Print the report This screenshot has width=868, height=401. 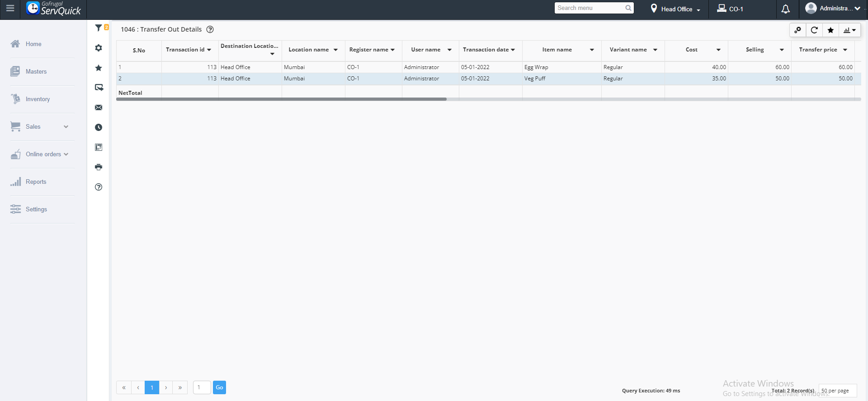[99, 167]
